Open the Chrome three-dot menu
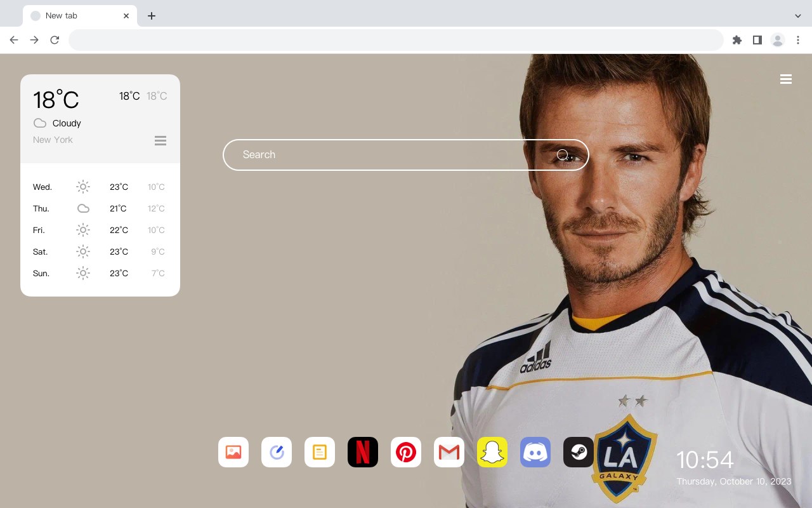Screen dimensions: 812x508 [x=798, y=40]
